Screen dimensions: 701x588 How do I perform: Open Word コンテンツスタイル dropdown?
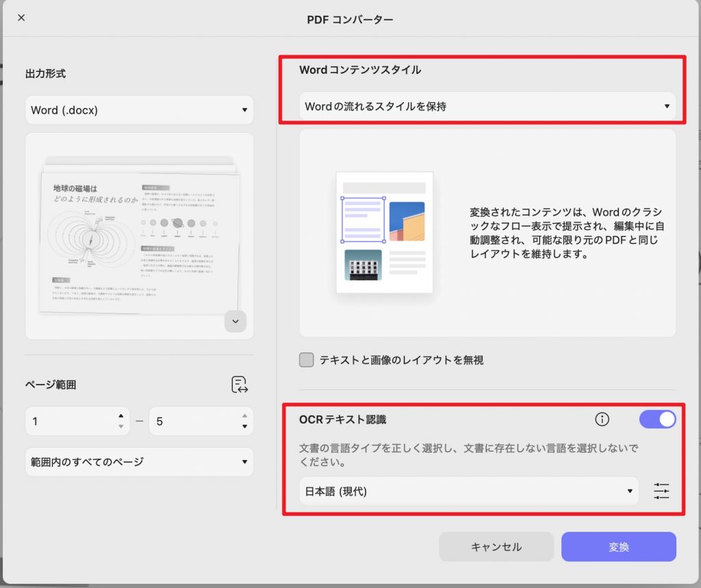coord(487,106)
